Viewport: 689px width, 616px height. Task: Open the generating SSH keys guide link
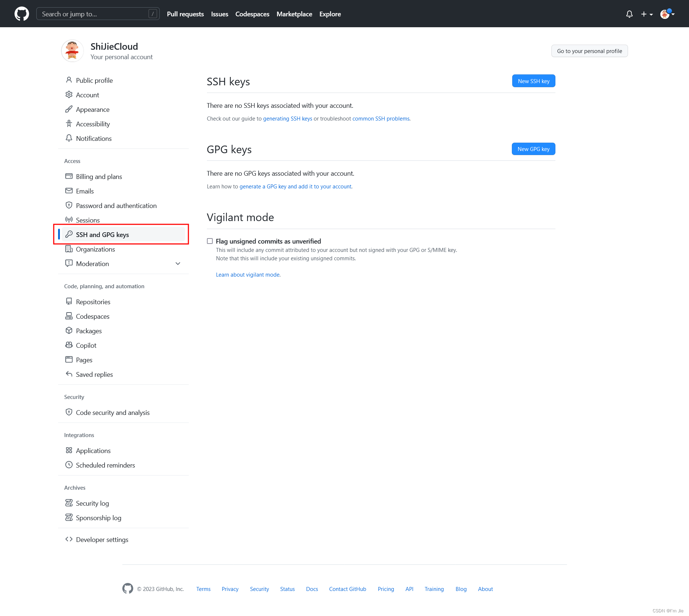[288, 119]
